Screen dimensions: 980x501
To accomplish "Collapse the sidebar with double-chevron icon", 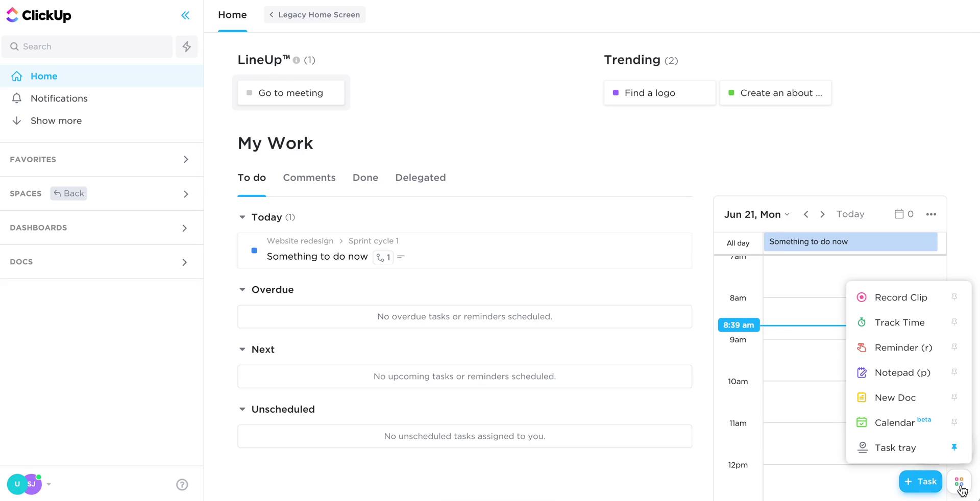I will pyautogui.click(x=185, y=15).
